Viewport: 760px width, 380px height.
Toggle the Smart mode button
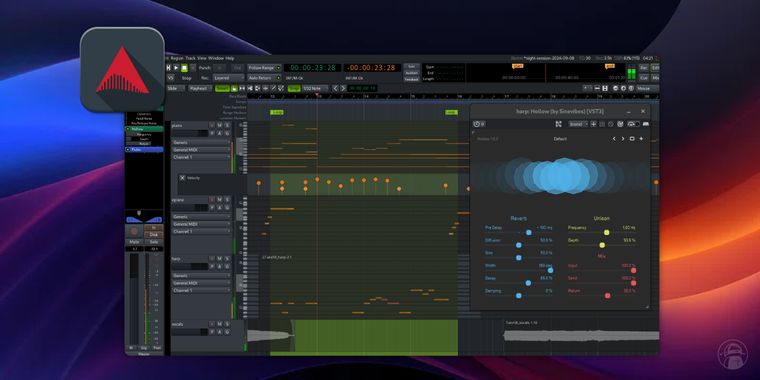[222, 88]
